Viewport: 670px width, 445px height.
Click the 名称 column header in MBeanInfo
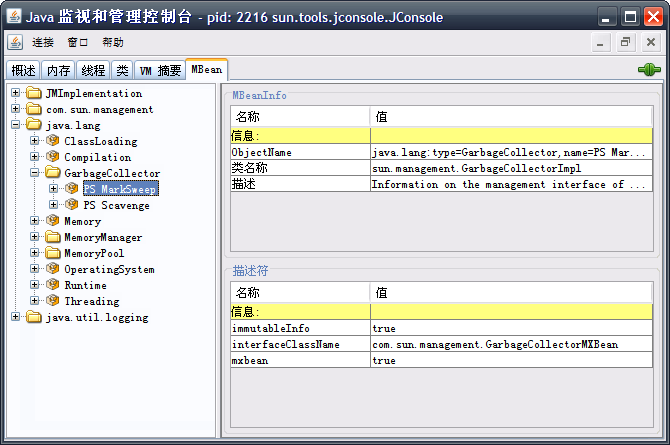300,117
